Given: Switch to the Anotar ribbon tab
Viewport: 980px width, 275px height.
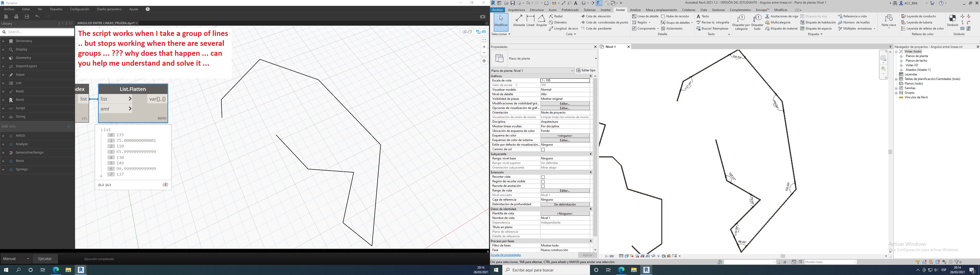Looking at the screenshot, I should (620, 10).
